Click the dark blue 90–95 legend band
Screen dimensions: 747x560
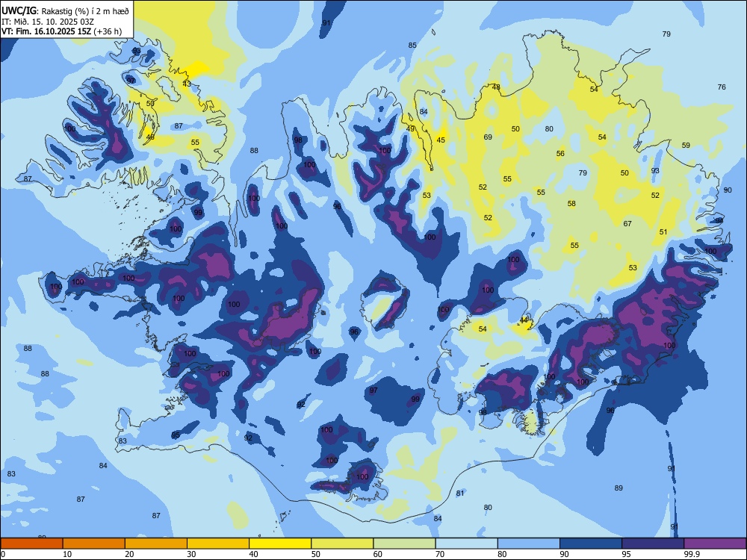(591, 544)
